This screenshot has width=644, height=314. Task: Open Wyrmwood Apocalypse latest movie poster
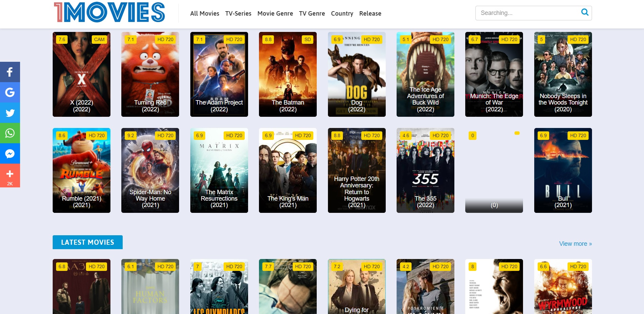point(563,287)
